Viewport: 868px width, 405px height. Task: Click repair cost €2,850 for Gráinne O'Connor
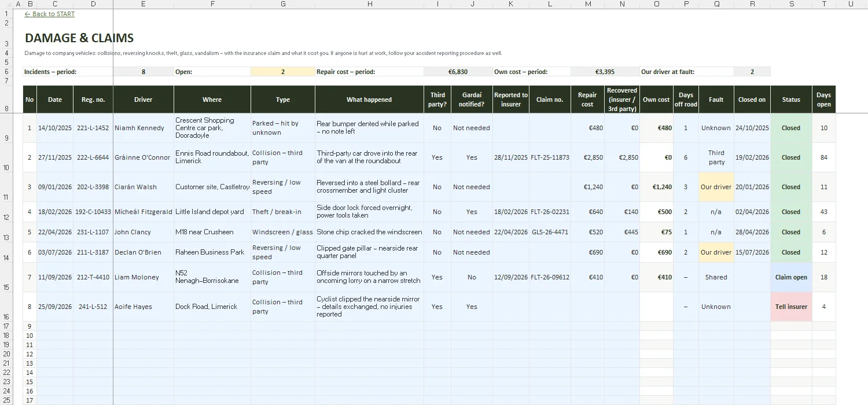(x=587, y=157)
